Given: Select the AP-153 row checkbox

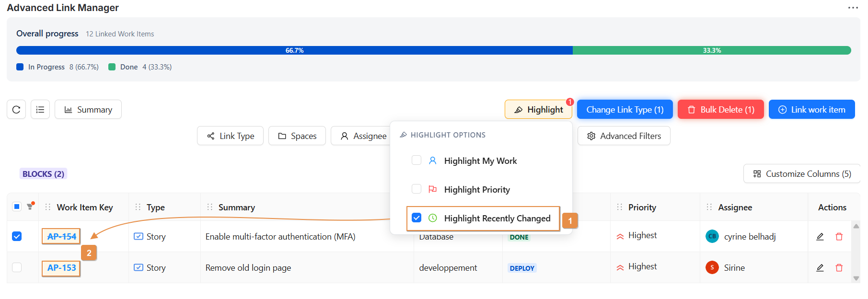Looking at the screenshot, I should [x=17, y=267].
